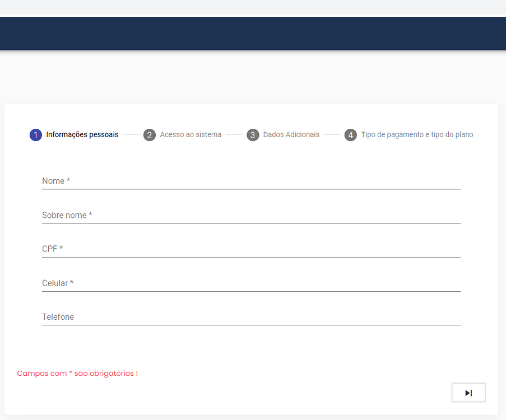Image resolution: width=506 pixels, height=420 pixels.
Task: Click the numbered circle labeled 3
Action: point(252,135)
